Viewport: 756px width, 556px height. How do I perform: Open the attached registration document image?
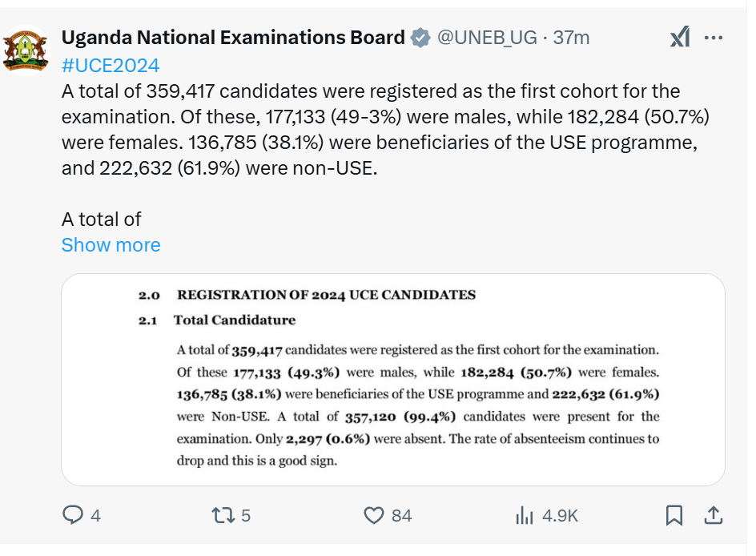(393, 380)
